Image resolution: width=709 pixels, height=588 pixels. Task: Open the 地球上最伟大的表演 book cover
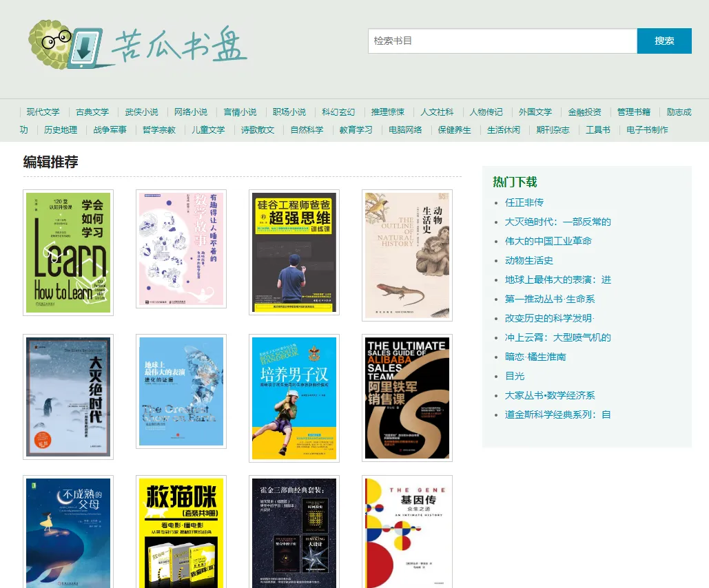pyautogui.click(x=181, y=391)
